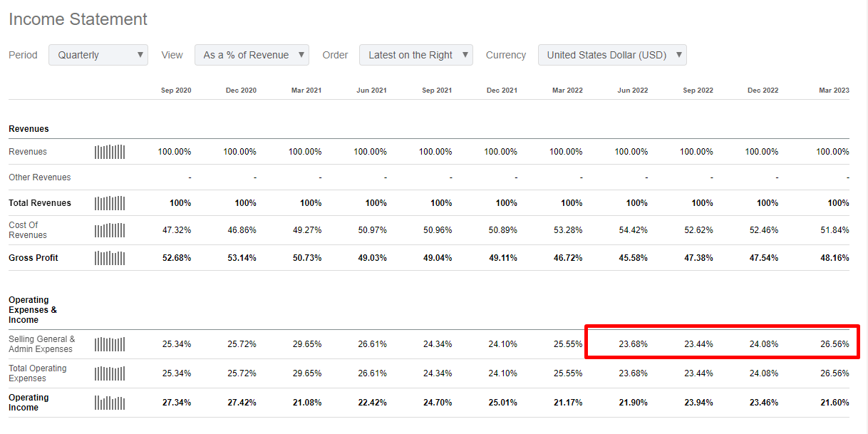Viewport: 868px width, 434px height.
Task: Click the Revenues row sparkline chart icon
Action: (110, 152)
